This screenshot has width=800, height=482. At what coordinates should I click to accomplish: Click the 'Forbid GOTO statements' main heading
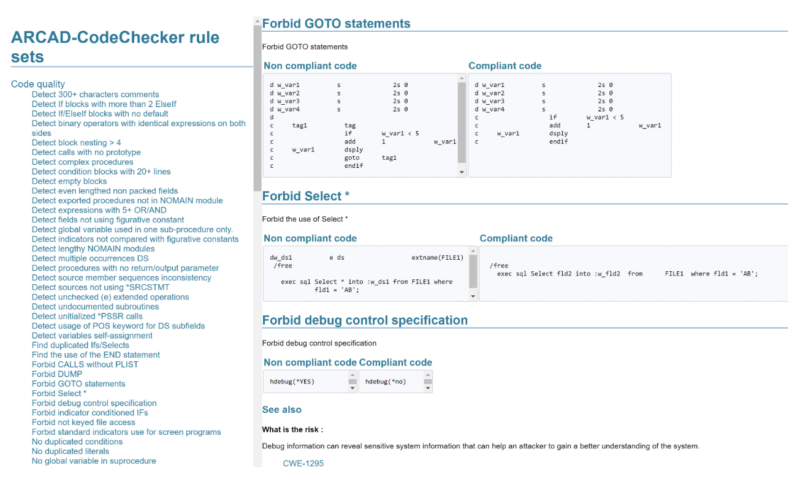(336, 23)
